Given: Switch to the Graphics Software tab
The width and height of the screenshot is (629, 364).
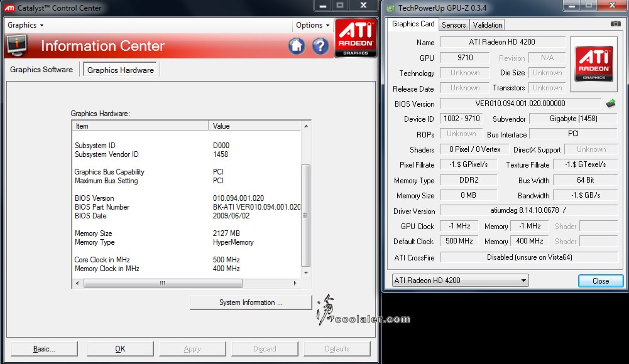Looking at the screenshot, I should [41, 70].
